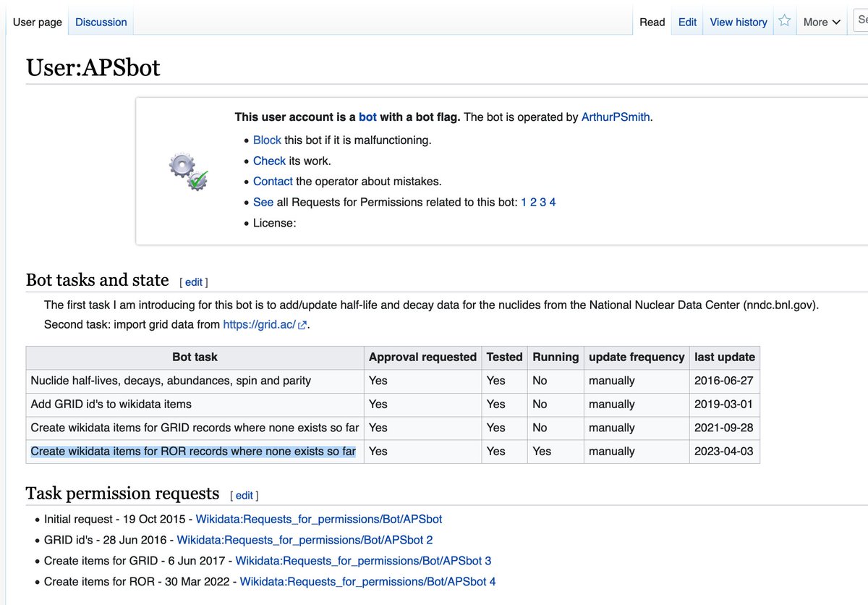Click the Bot task column header
This screenshot has width=868, height=605.
click(195, 357)
